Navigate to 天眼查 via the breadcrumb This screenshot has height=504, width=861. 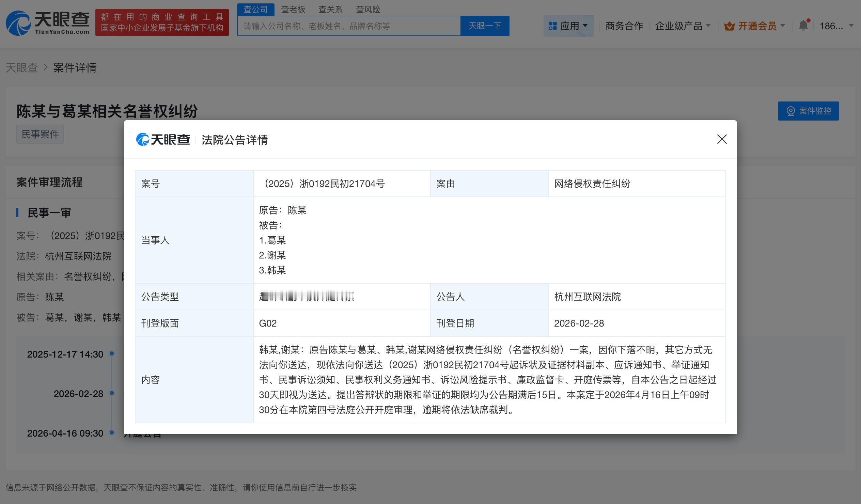click(x=21, y=68)
